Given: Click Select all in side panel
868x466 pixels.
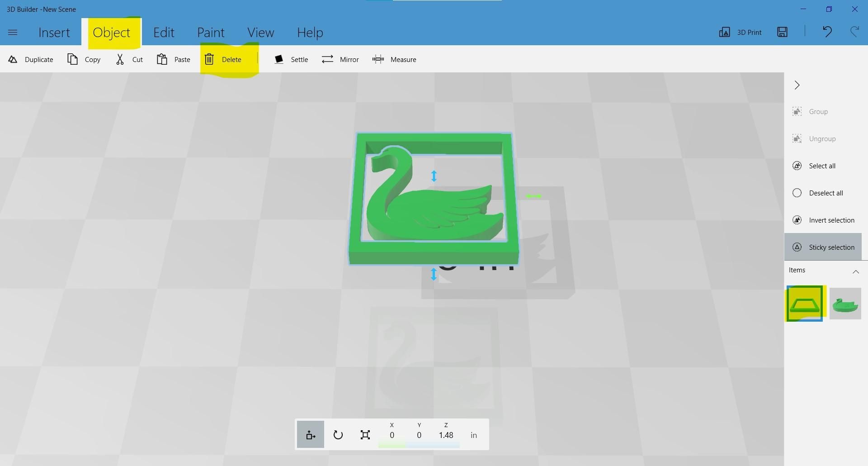Looking at the screenshot, I should point(823,166).
